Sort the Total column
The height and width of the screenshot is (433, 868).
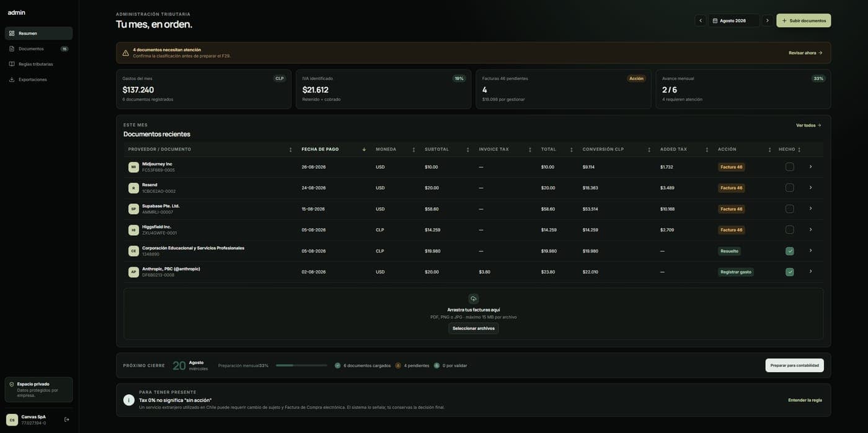click(x=571, y=150)
